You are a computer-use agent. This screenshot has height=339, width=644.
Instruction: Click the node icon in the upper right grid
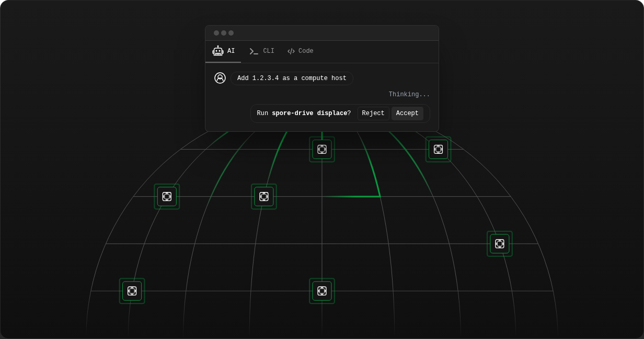point(438,149)
